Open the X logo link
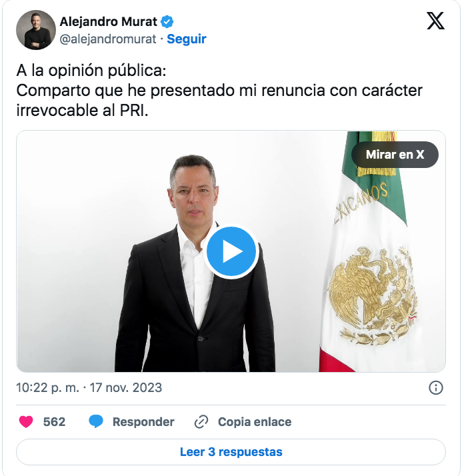462x476 pixels. (435, 21)
